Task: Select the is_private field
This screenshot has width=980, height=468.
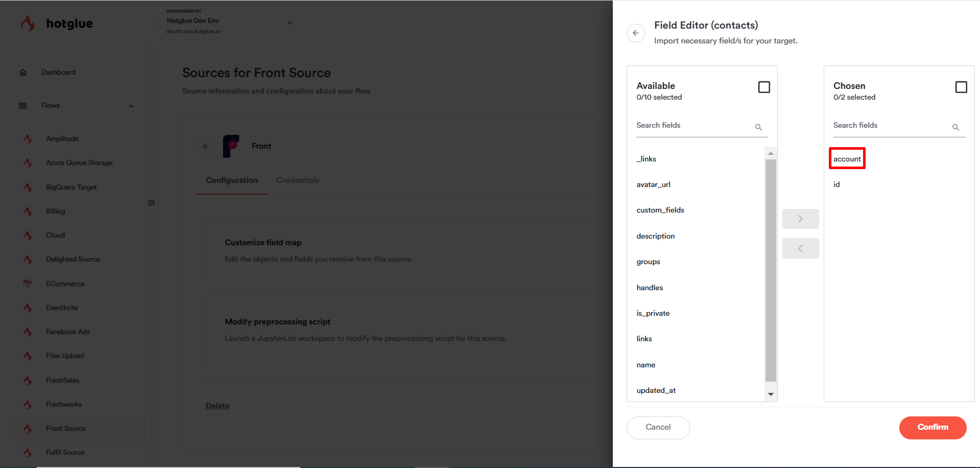Action: click(x=653, y=314)
